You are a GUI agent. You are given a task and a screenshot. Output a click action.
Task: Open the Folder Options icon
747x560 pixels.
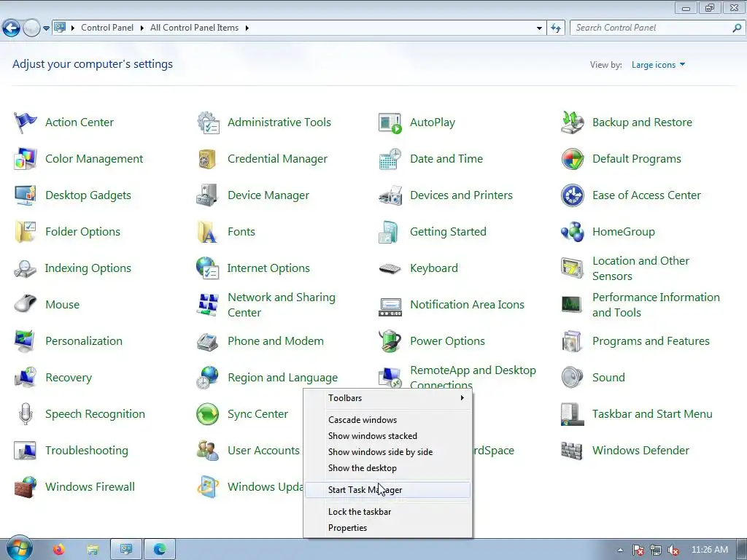pyautogui.click(x=25, y=232)
